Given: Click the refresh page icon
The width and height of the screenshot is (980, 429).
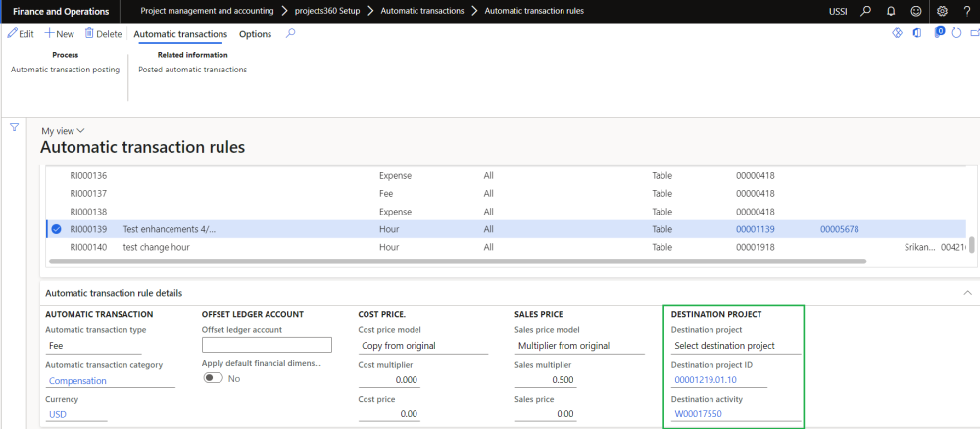Looking at the screenshot, I should click(957, 34).
